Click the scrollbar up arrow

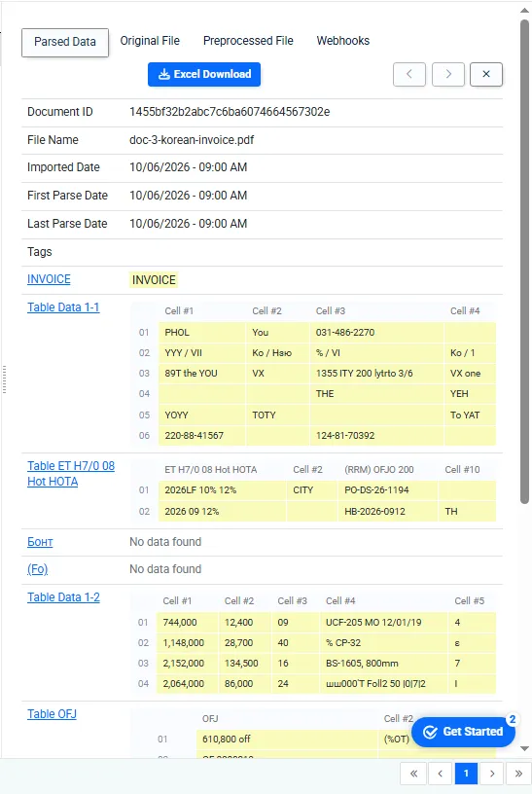tap(524, 10)
